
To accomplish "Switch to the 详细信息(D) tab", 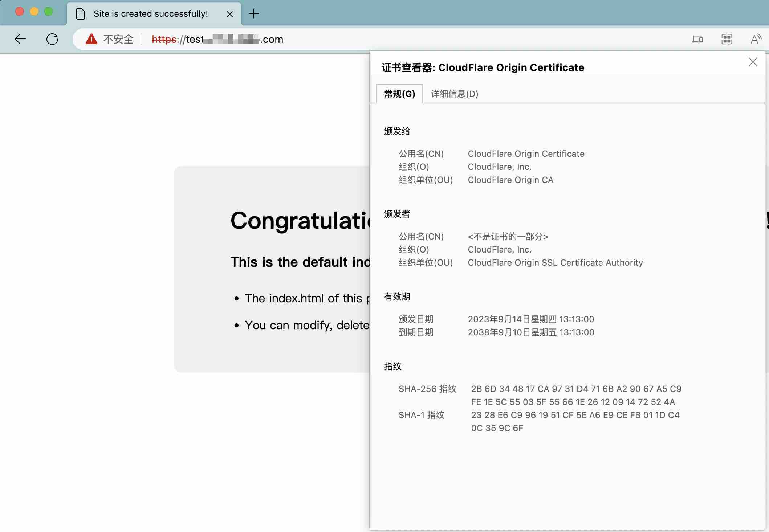I will tap(455, 94).
